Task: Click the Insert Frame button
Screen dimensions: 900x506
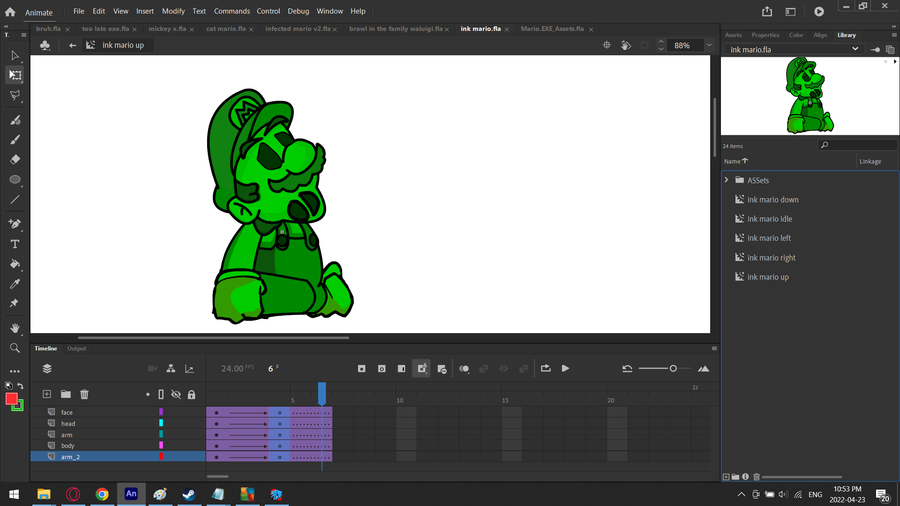Action: pyautogui.click(x=402, y=368)
